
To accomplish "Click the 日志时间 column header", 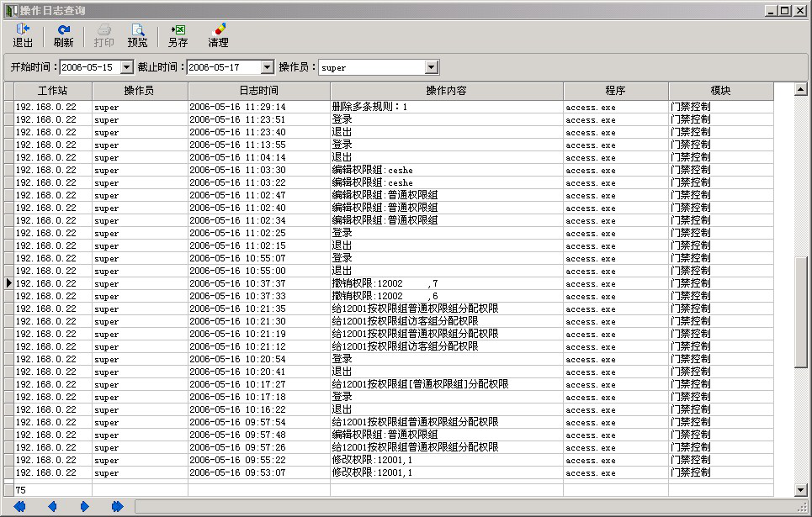I will tap(258, 91).
